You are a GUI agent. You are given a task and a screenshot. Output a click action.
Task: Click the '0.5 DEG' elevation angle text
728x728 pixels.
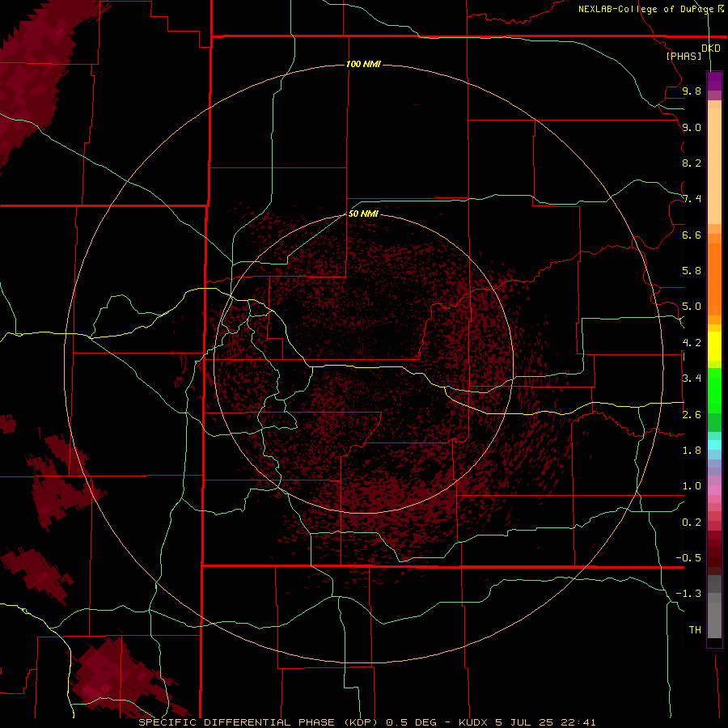412,722
